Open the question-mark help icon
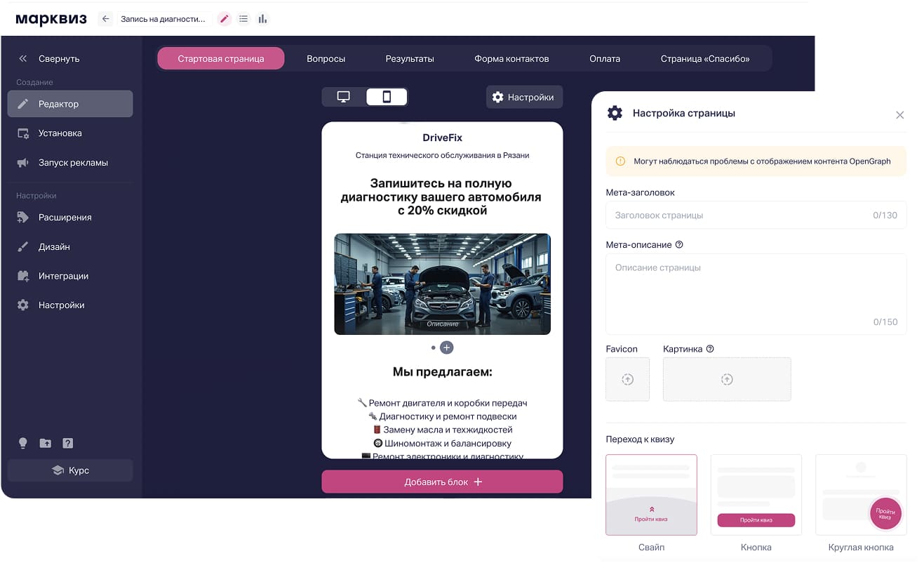924x563 pixels. (67, 443)
